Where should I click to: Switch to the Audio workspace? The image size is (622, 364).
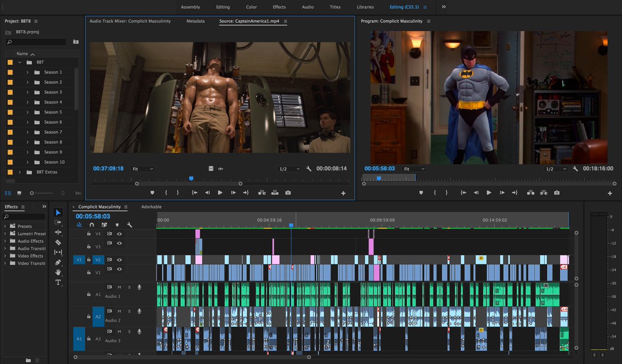307,7
